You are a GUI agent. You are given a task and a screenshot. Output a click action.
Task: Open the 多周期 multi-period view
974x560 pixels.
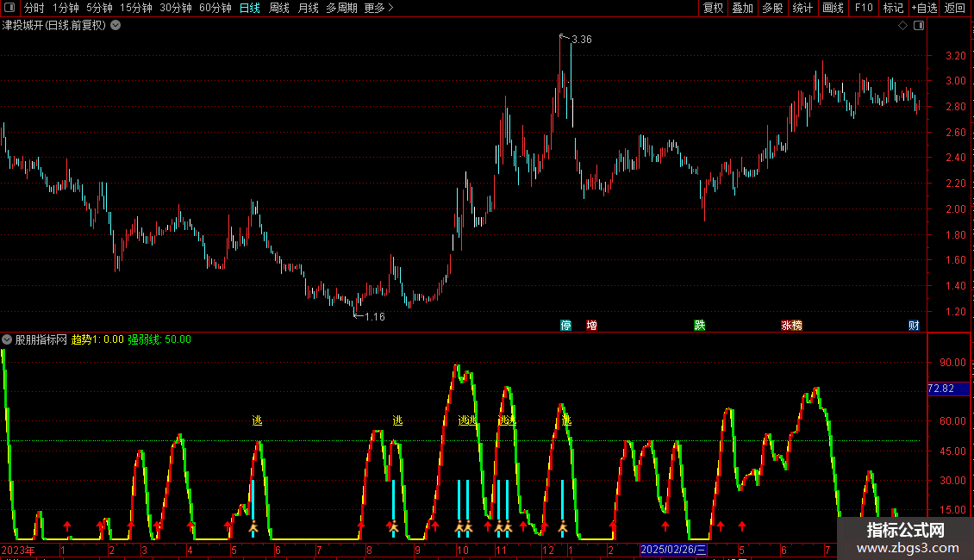341,8
